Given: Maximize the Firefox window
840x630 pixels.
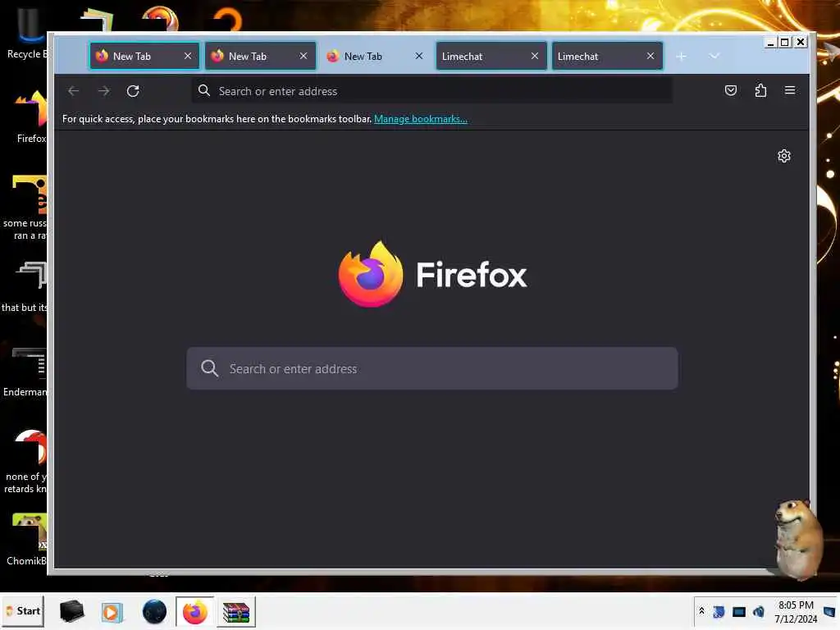Looking at the screenshot, I should tap(785, 43).
